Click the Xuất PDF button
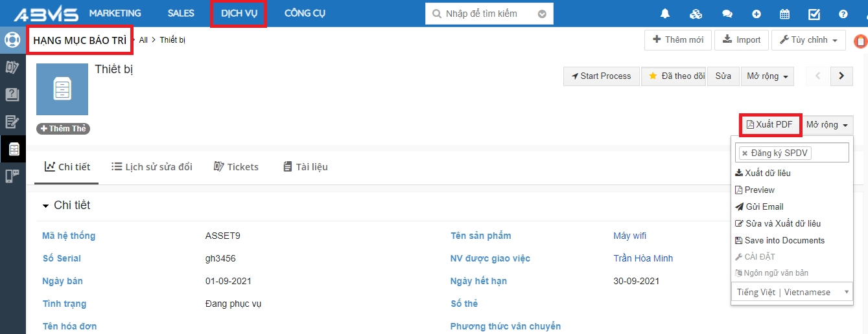Image resolution: width=868 pixels, height=334 pixels. click(769, 125)
